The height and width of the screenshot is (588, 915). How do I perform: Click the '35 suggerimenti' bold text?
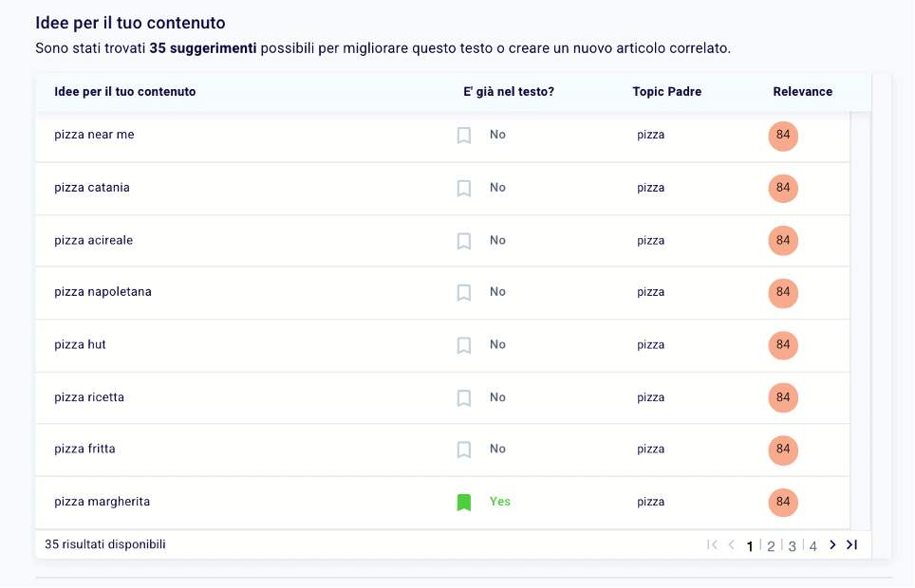(203, 48)
